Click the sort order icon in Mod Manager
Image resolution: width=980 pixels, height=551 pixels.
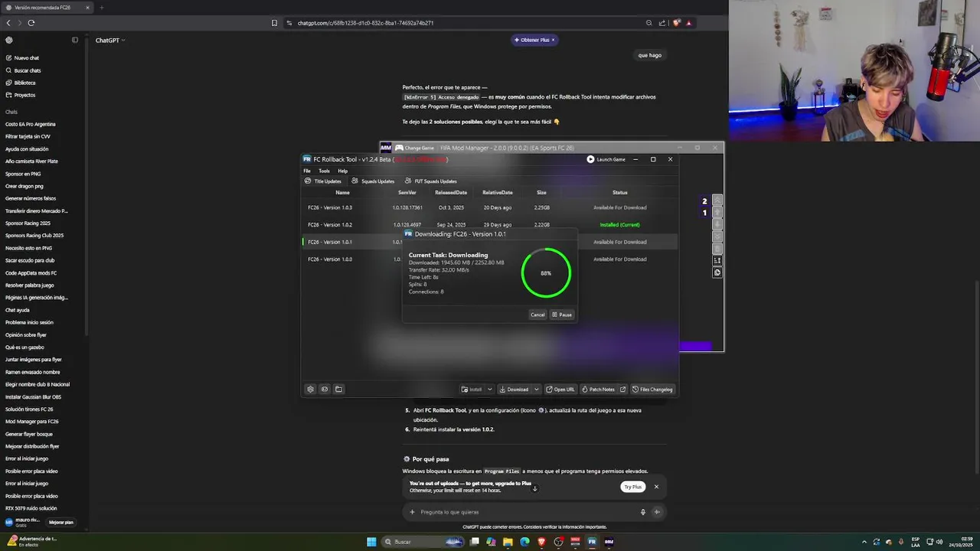point(717,260)
